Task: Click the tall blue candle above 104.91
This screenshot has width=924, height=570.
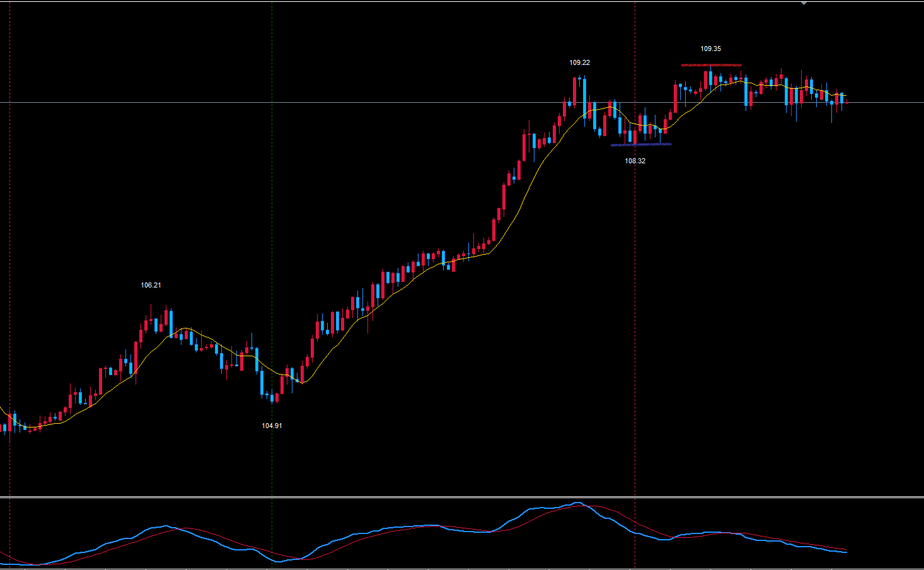Action: (x=262, y=383)
